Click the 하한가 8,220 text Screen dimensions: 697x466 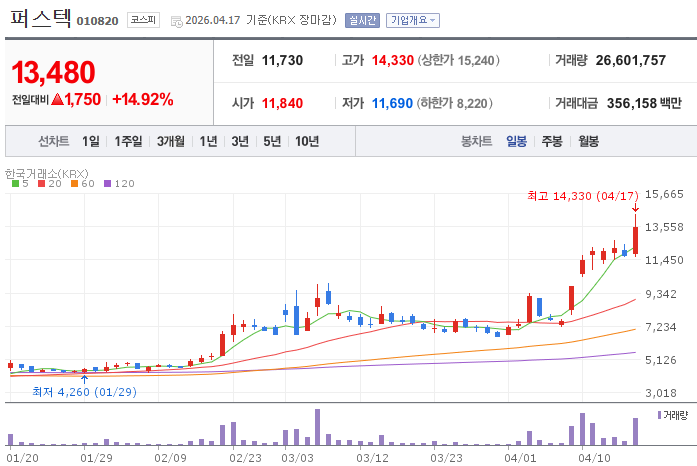[x=455, y=103]
